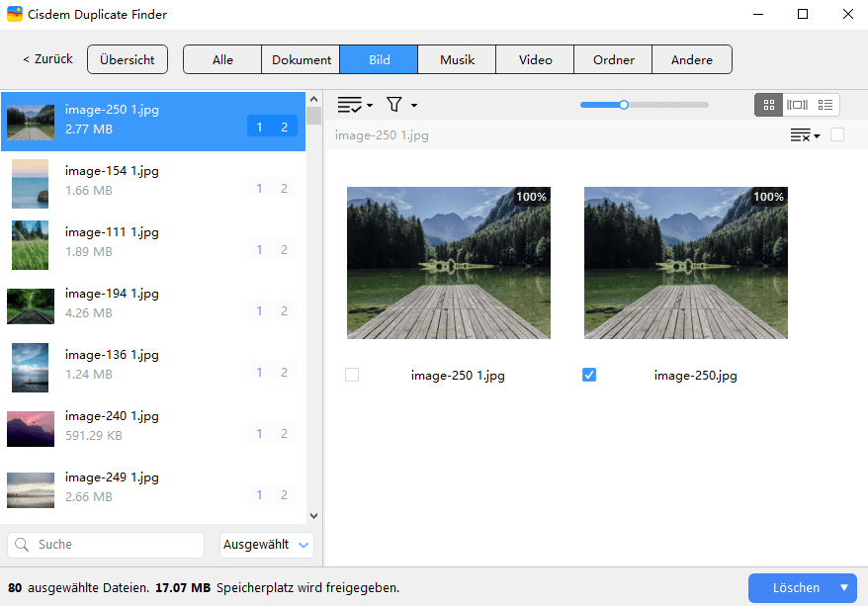
Task: Click the Übersicht button
Action: pos(128,59)
